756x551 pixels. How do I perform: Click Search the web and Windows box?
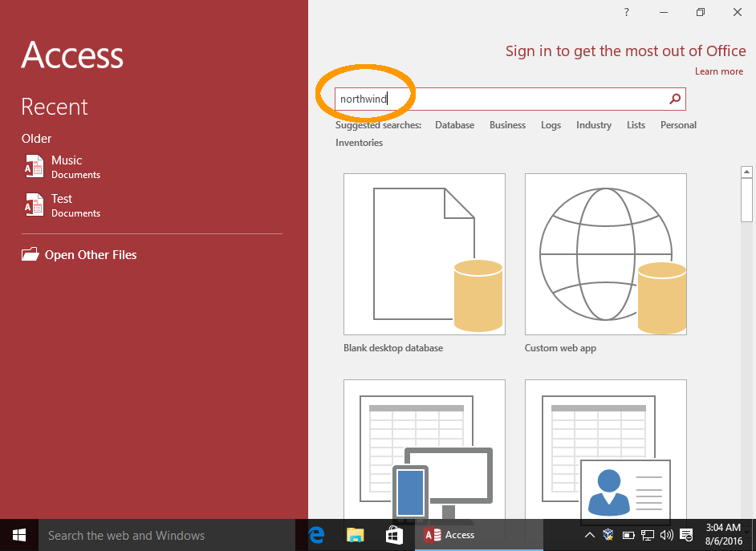[166, 535]
